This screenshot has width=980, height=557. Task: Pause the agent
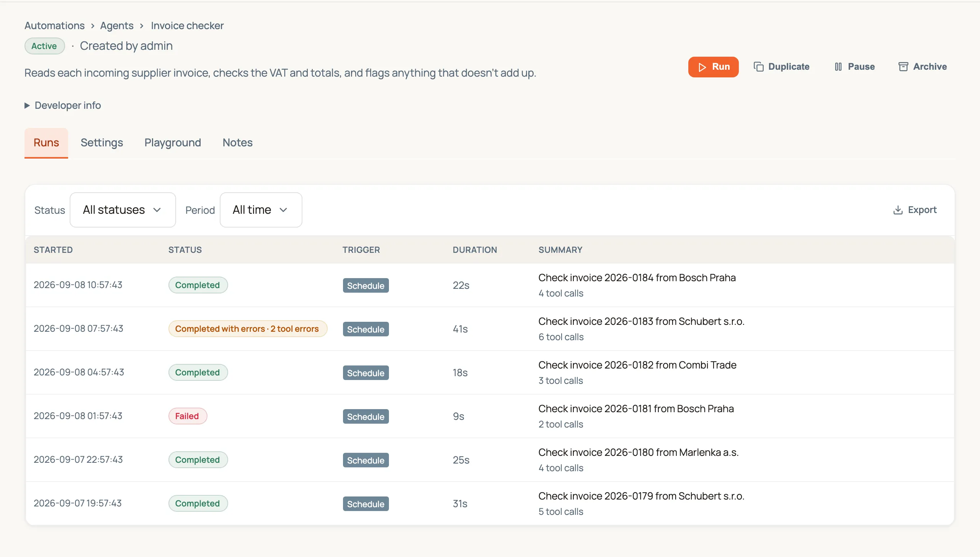tap(854, 67)
